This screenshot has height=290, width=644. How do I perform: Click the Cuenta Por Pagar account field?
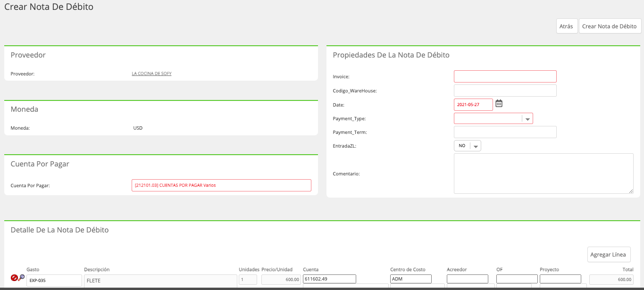(221, 185)
